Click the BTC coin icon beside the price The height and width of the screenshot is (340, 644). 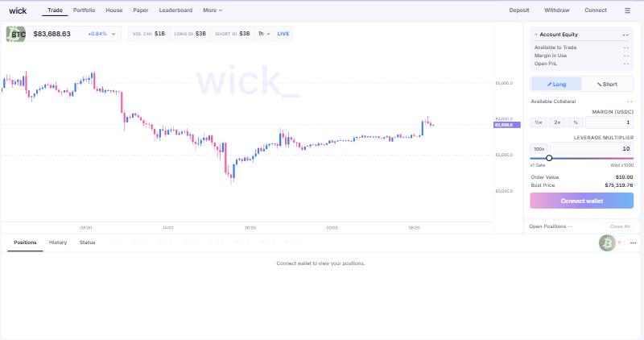point(15,34)
